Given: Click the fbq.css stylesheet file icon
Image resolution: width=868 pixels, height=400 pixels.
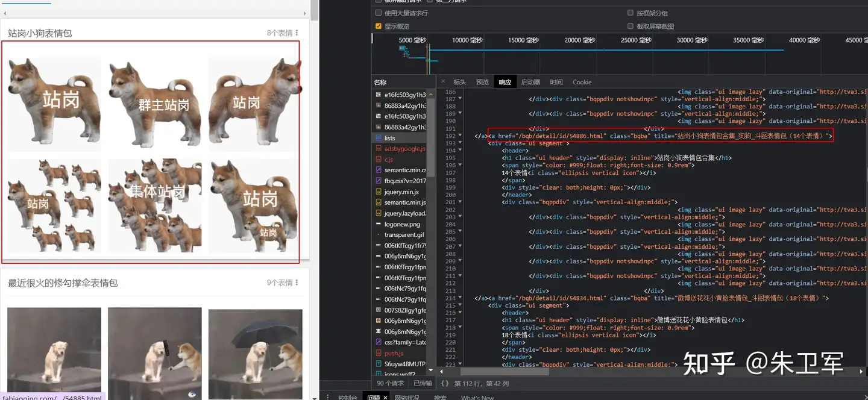Looking at the screenshot, I should tap(378, 181).
